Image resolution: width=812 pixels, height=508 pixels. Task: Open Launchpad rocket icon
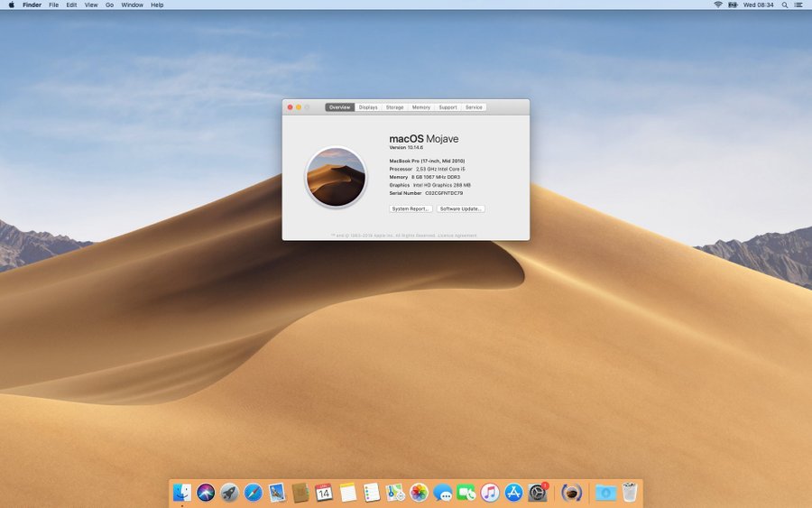[230, 493]
